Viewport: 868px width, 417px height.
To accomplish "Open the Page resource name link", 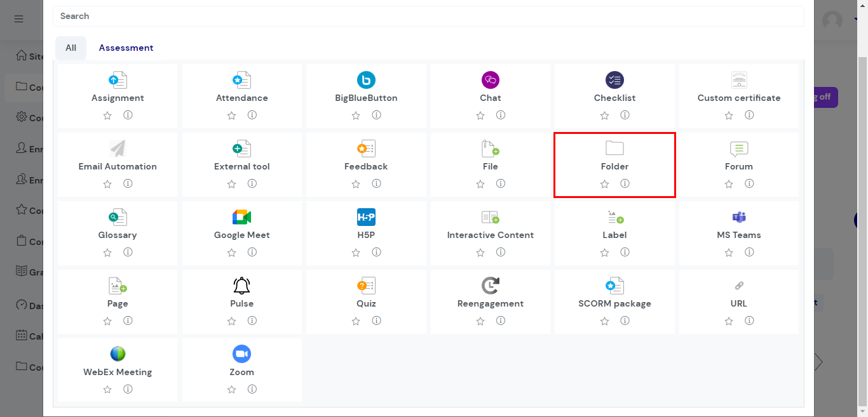I will click(118, 303).
